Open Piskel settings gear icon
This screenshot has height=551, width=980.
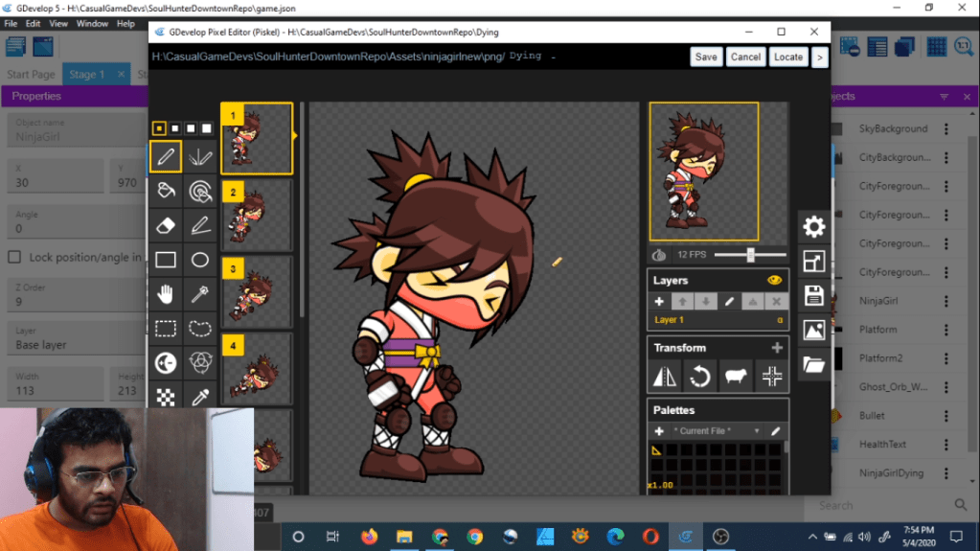point(813,227)
